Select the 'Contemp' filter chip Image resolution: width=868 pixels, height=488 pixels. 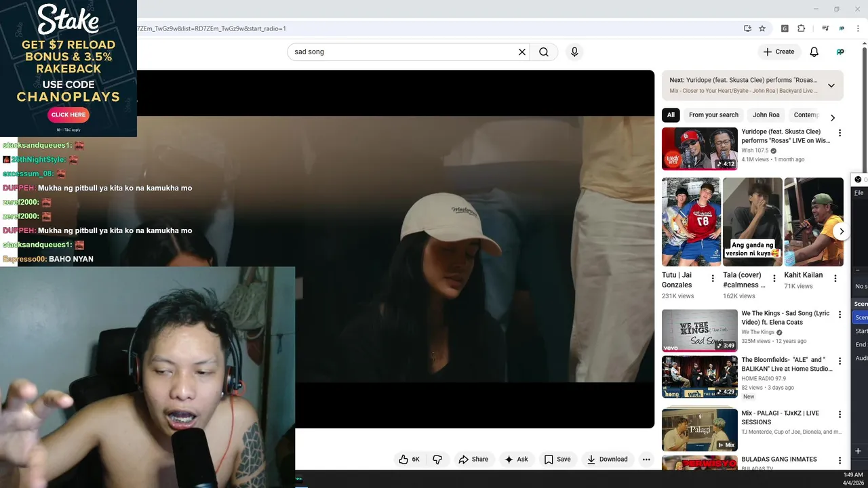click(x=806, y=115)
